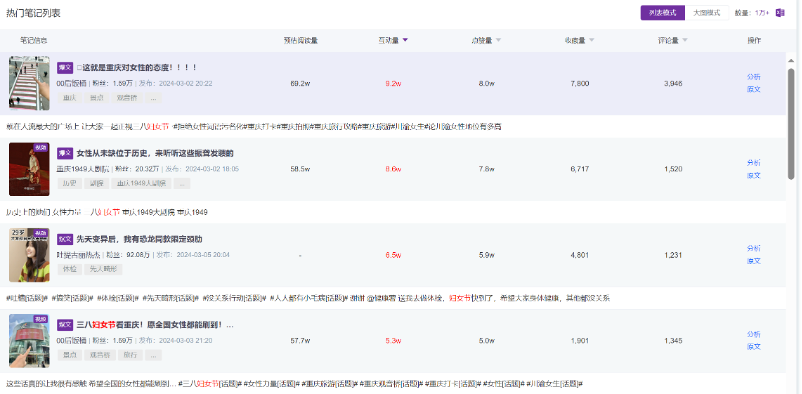
Task: Click the purple Excel export icon
Action: (780, 13)
